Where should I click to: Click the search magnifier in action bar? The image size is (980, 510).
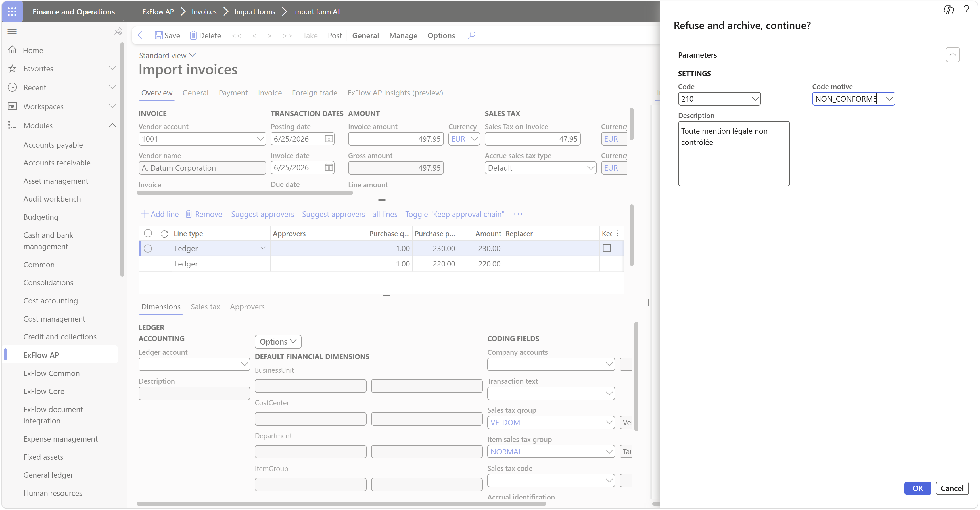[471, 35]
